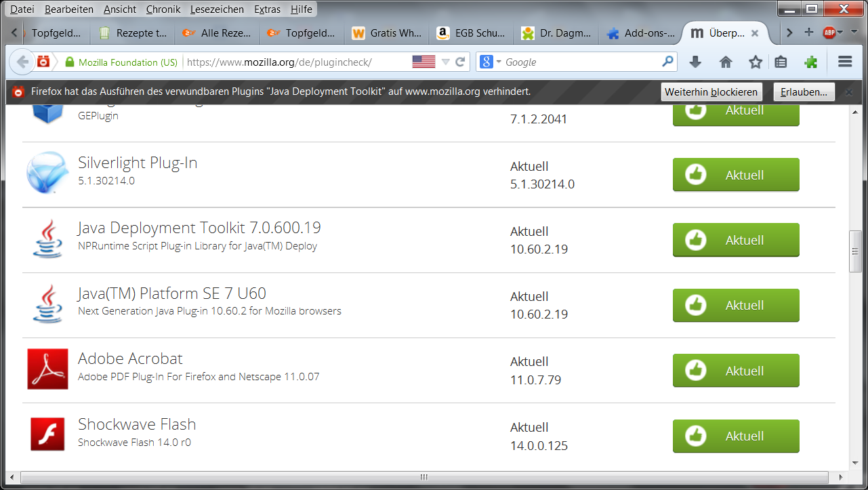Screen dimensions: 868x490
Task: Click the Aktuell button for Adobe Acrobat
Action: (736, 371)
